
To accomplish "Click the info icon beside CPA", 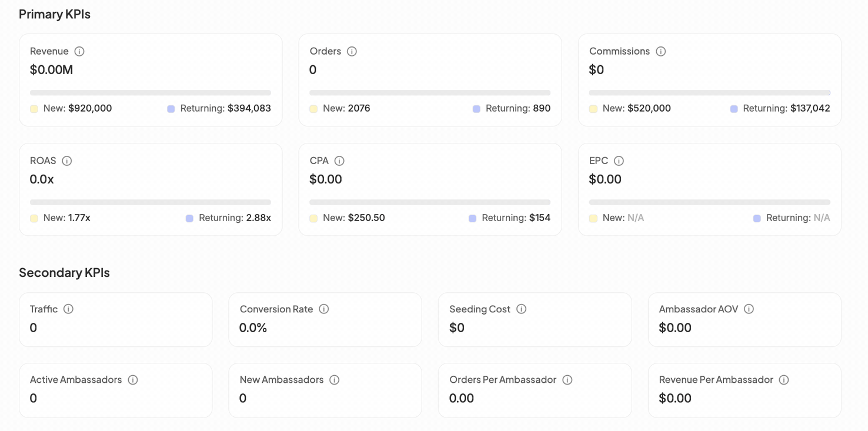I will pyautogui.click(x=339, y=161).
